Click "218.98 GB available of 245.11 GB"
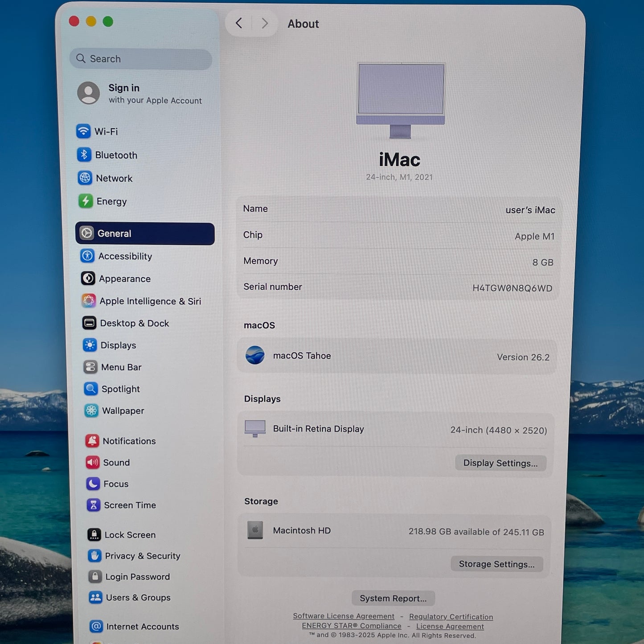Viewport: 644px width, 644px height. (476, 532)
